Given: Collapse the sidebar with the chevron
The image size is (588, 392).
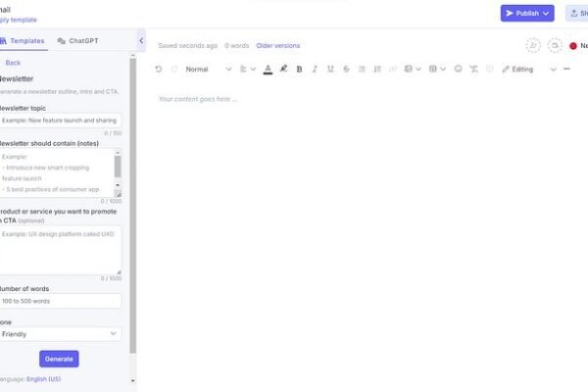Looking at the screenshot, I should pyautogui.click(x=141, y=40).
